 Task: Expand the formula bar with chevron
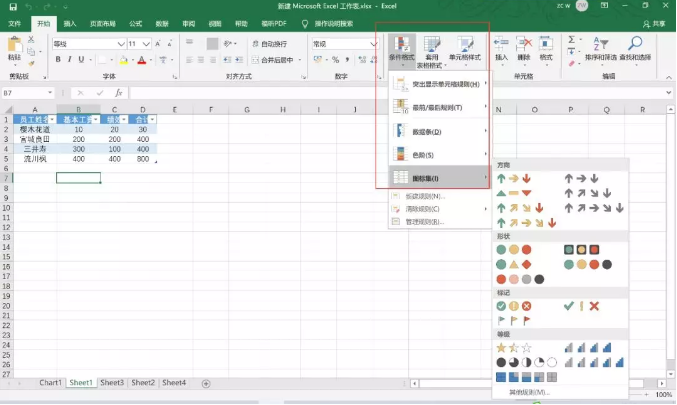668,93
